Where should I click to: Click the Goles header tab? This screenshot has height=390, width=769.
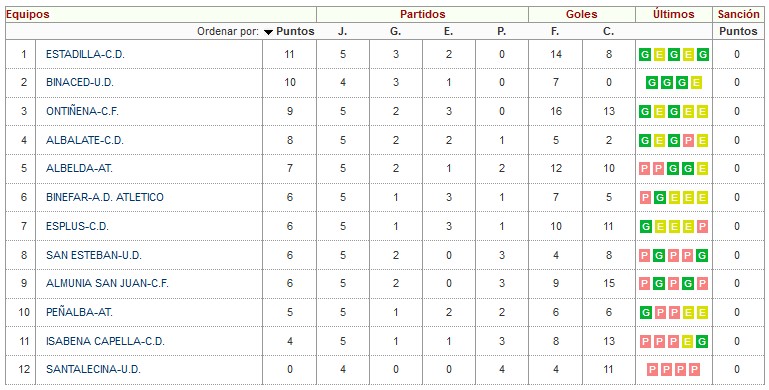pyautogui.click(x=582, y=14)
